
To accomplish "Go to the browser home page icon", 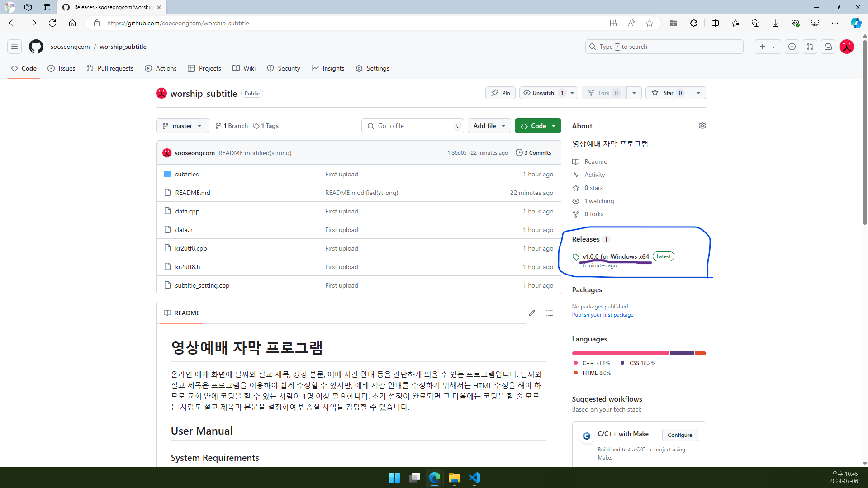I will (72, 23).
